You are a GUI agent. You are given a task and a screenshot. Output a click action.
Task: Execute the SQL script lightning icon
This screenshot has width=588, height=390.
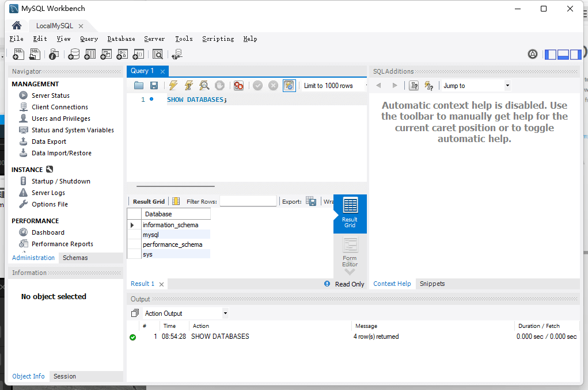click(173, 85)
